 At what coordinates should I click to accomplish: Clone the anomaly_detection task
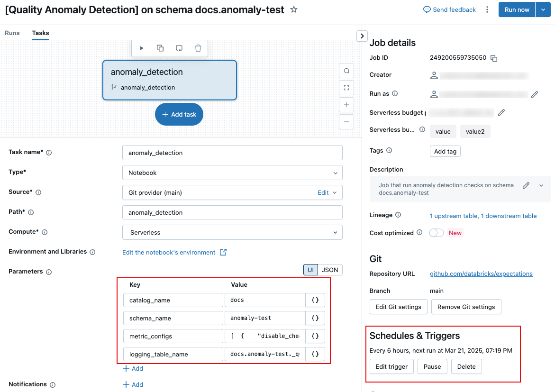point(160,48)
